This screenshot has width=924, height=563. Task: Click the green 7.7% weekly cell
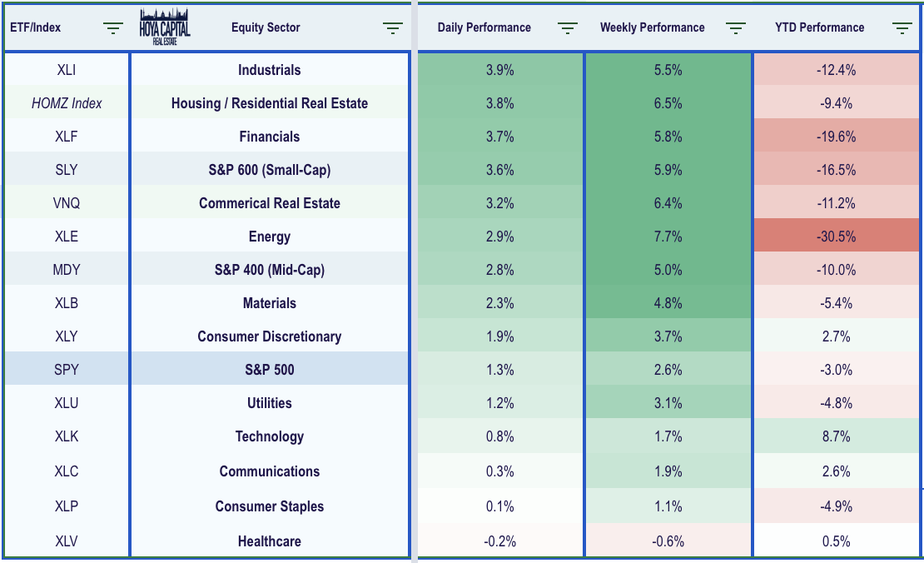coord(668,237)
